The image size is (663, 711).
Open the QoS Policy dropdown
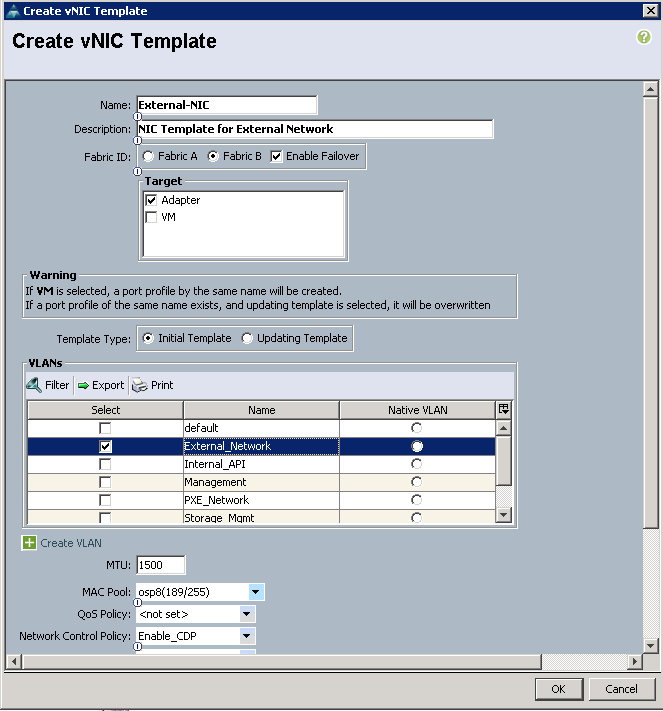click(247, 614)
